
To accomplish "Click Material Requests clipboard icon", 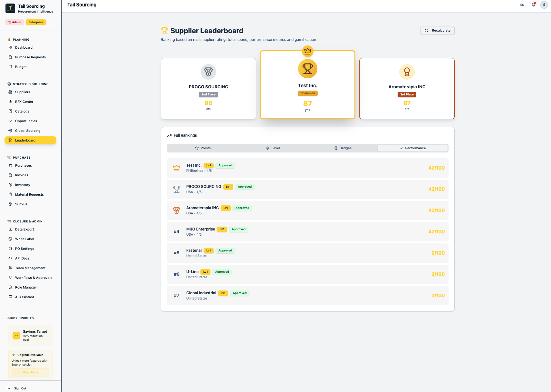I will [x=10, y=194].
